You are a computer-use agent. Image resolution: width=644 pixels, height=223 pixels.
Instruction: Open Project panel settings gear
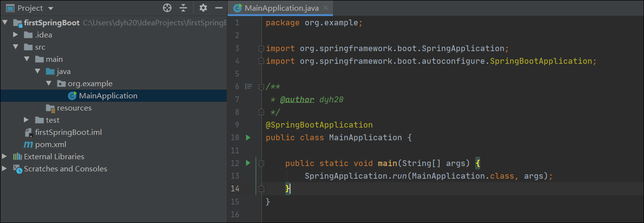[x=203, y=8]
